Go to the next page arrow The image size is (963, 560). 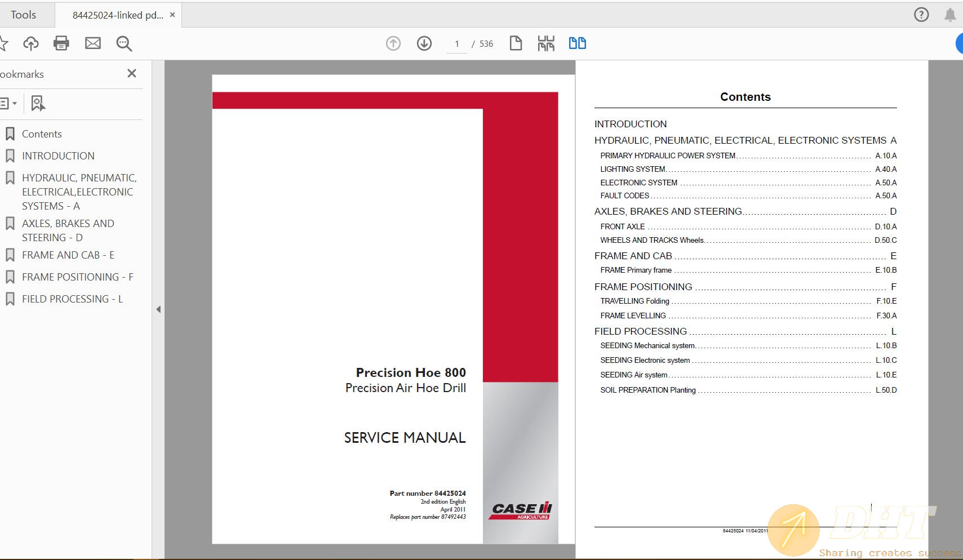coord(424,43)
